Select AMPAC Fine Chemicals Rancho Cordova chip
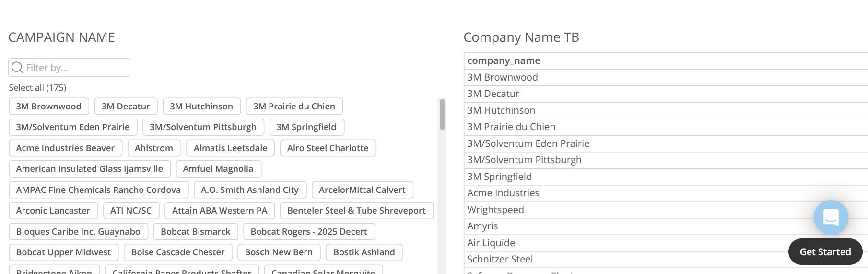The width and height of the screenshot is (868, 274). coord(98,190)
